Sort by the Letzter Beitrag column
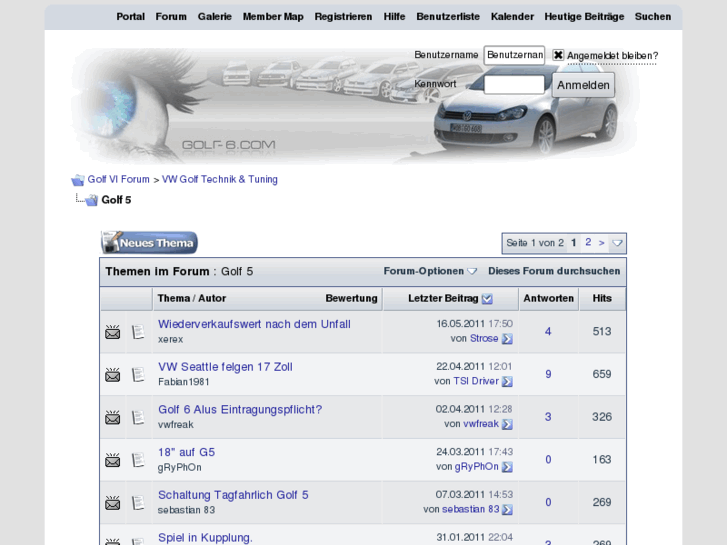 tap(443, 298)
